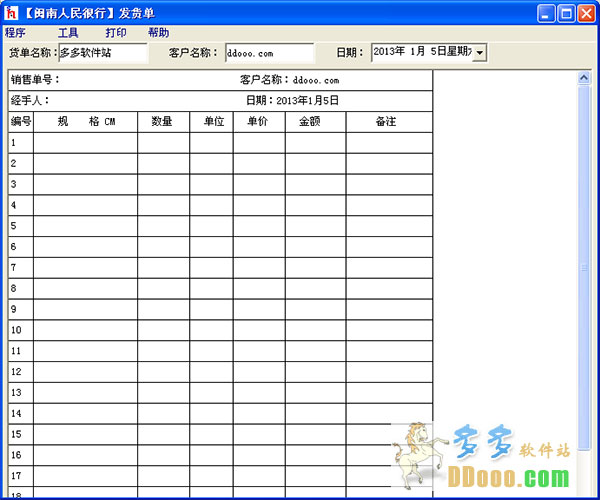Click the scroll up arrow of the vertical scrollbar
This screenshot has height=500, width=600.
tap(584, 78)
